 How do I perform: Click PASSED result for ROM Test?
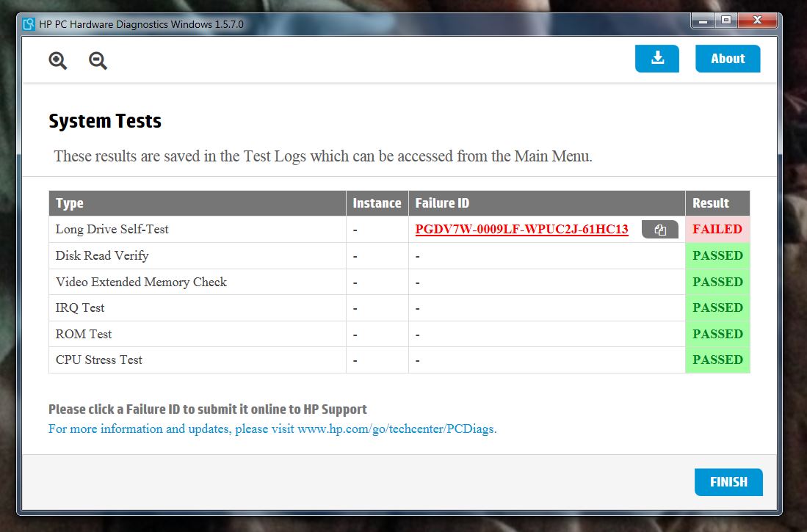(x=717, y=334)
